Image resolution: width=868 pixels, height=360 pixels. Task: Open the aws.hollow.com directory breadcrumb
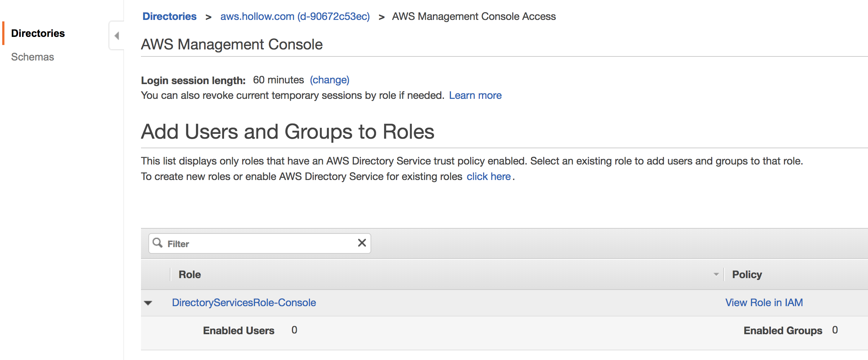tap(295, 16)
